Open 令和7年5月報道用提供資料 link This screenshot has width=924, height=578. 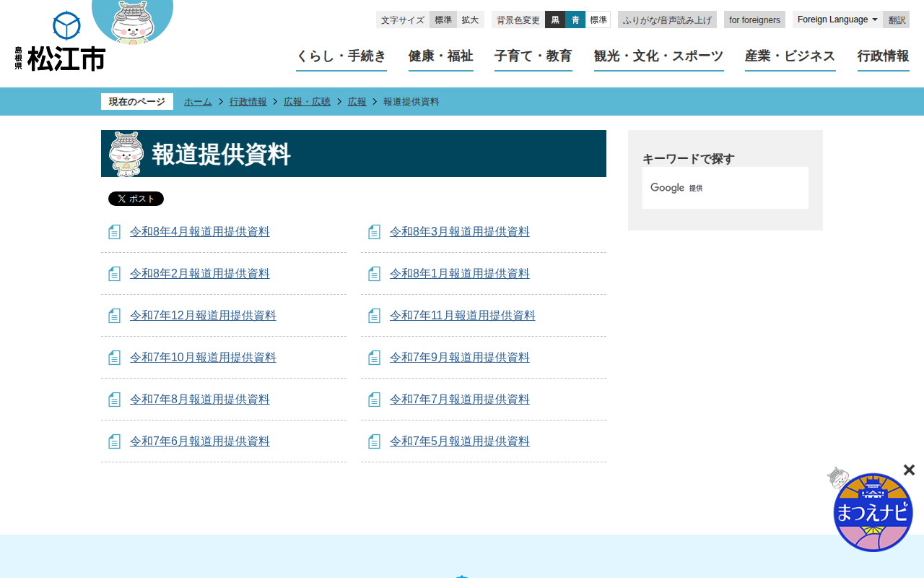pos(460,441)
